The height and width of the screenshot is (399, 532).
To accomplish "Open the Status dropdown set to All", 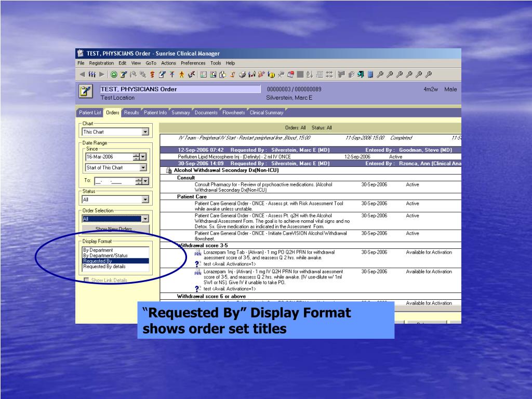I will pyautogui.click(x=145, y=199).
